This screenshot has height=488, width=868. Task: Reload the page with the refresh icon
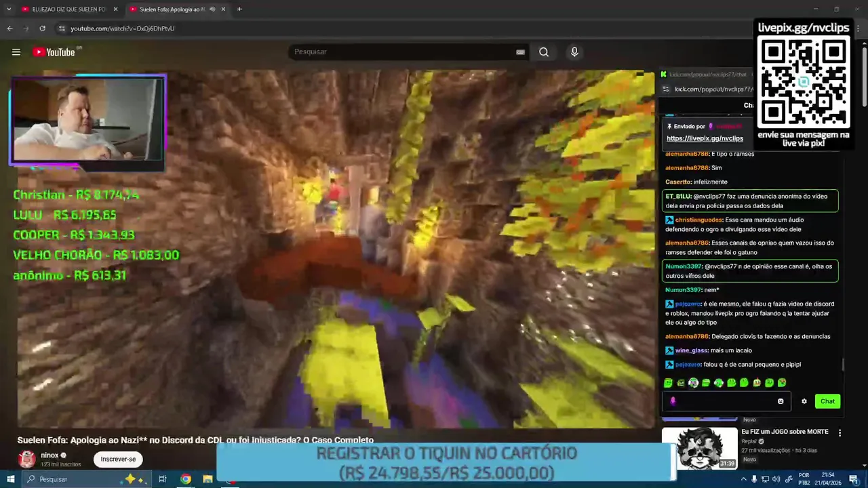[42, 28]
